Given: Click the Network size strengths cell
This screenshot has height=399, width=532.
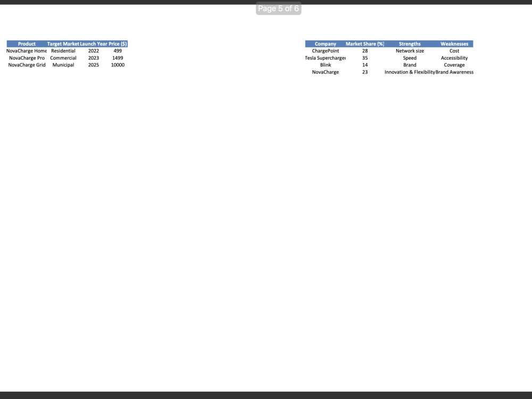Looking at the screenshot, I should pos(410,51).
